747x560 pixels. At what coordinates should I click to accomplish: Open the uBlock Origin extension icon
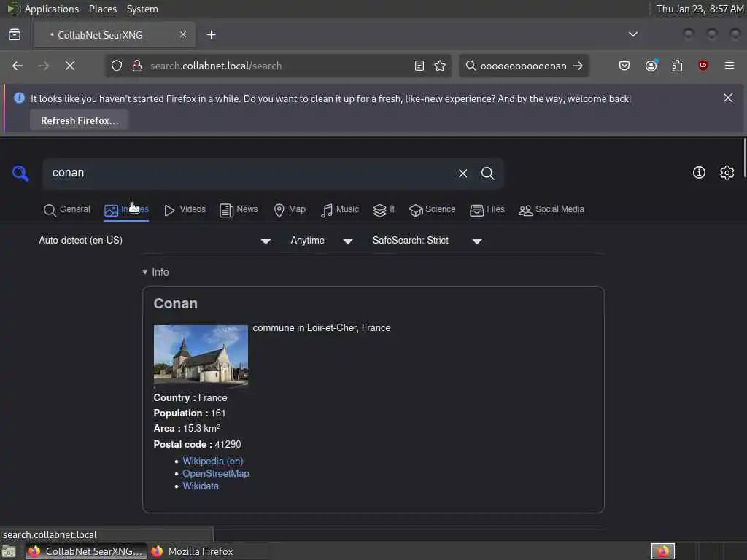click(703, 66)
